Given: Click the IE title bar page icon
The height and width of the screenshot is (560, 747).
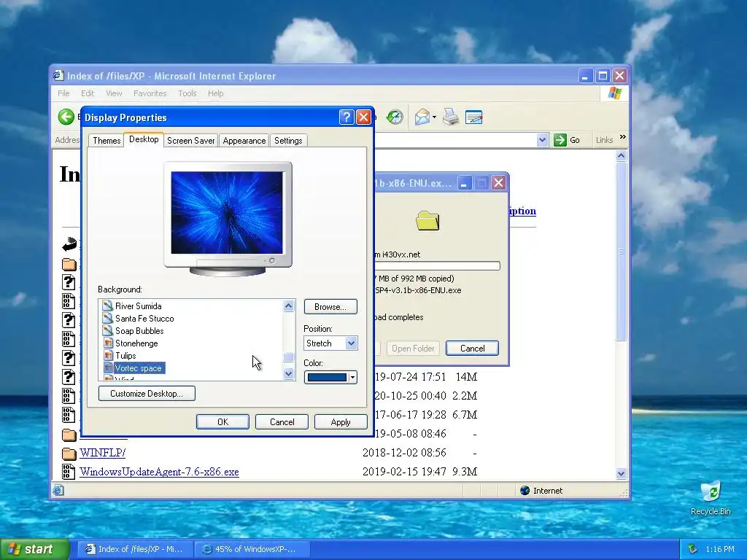Looking at the screenshot, I should coord(58,75).
